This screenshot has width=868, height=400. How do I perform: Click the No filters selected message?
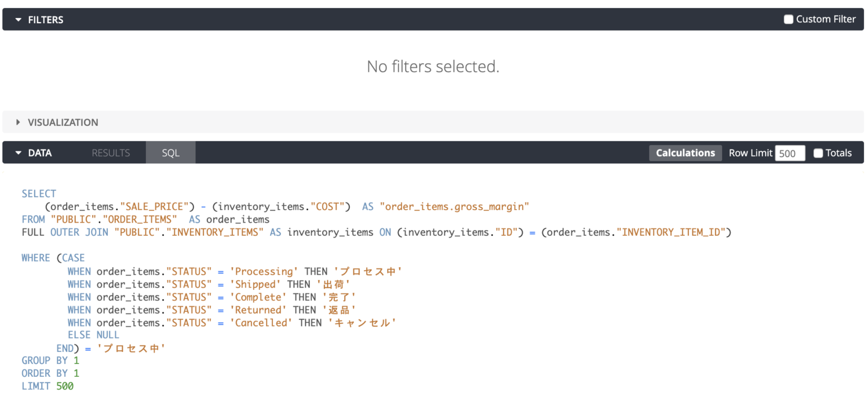point(432,66)
